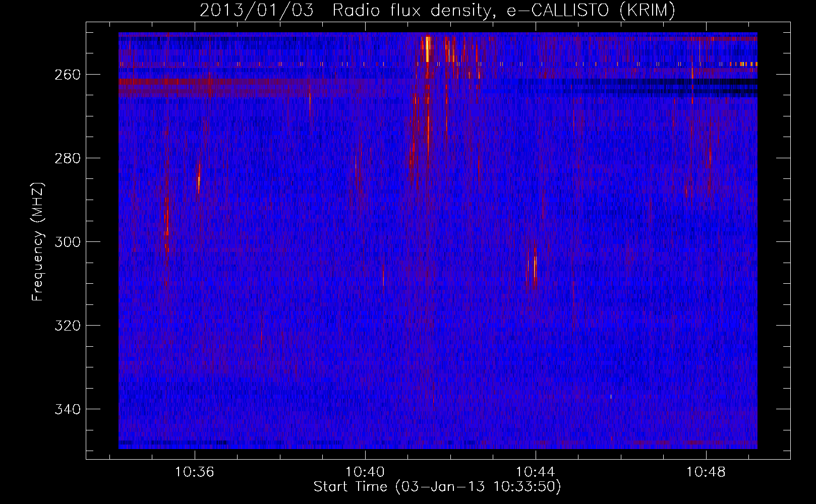Click the 10:40 time tick label

tap(365, 472)
